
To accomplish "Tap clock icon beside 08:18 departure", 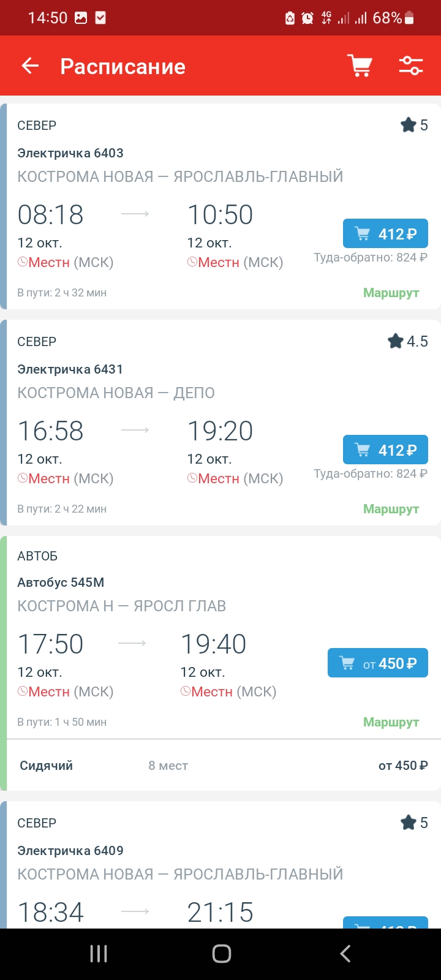I will pos(23,263).
